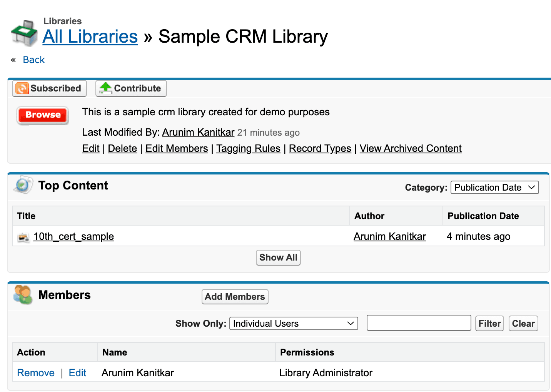Click the Members group icon

click(x=22, y=295)
